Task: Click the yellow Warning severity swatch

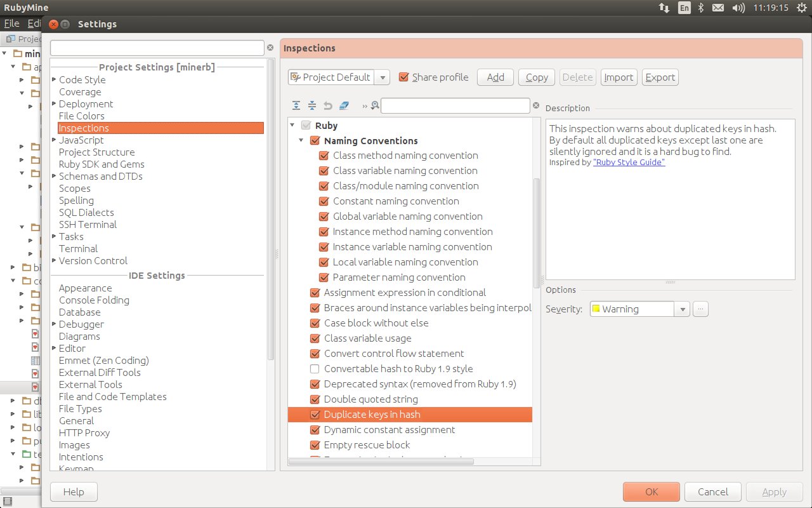Action: click(596, 309)
